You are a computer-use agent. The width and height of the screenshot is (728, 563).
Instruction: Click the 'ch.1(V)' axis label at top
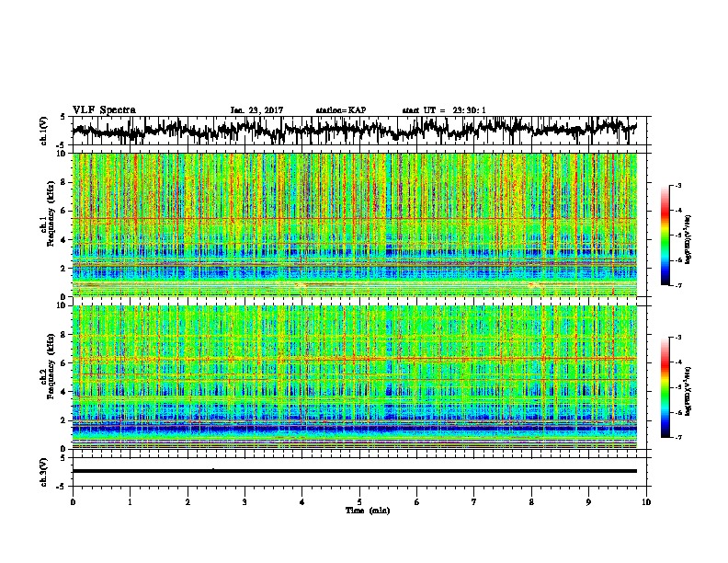point(43,131)
